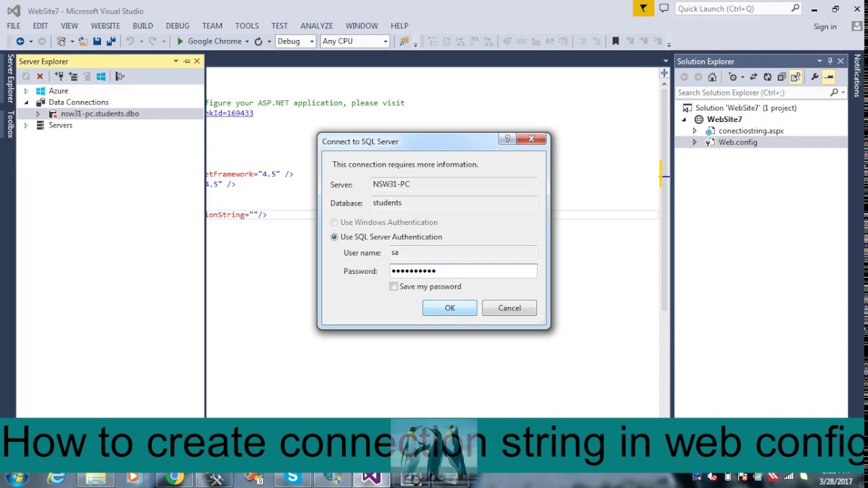Expand the nsw31-pc.students.dbo connection node
The image size is (868, 488).
[39, 114]
